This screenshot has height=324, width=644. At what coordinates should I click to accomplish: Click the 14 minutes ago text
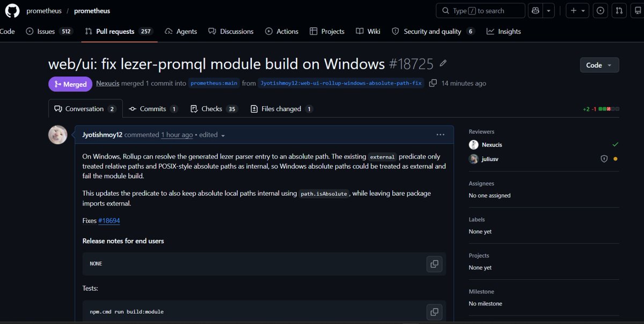464,83
